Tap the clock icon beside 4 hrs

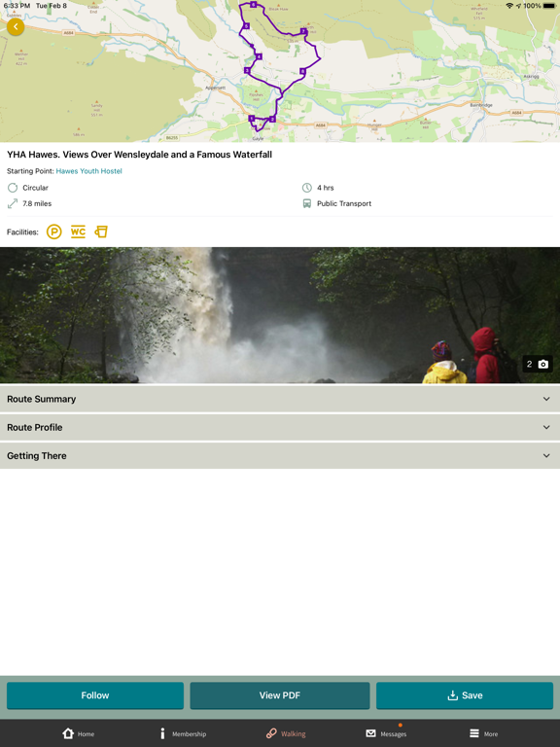tap(306, 188)
